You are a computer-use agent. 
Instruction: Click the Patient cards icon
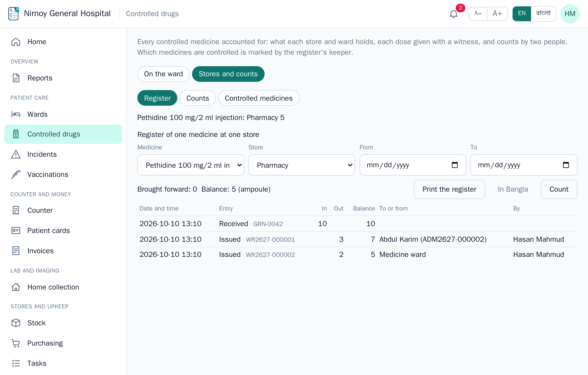pos(16,231)
